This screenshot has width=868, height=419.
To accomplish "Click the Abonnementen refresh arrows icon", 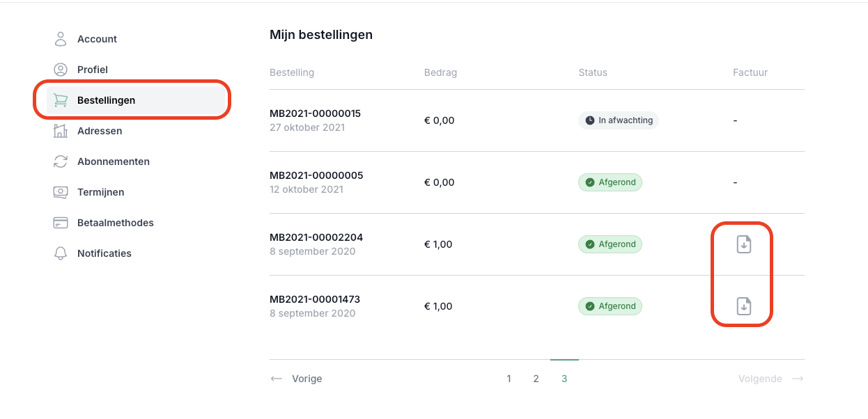I will 61,161.
